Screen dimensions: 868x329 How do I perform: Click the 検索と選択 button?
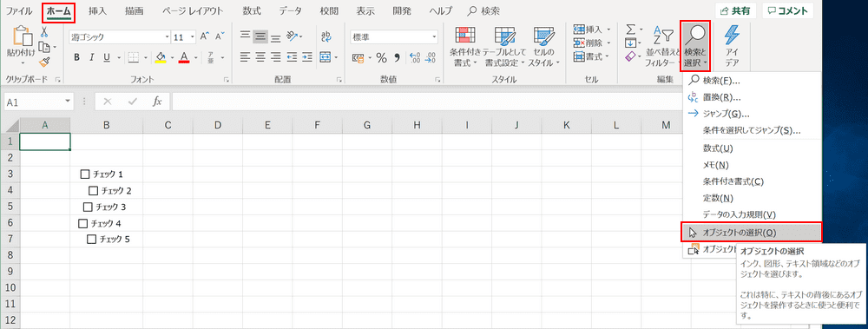[x=695, y=45]
